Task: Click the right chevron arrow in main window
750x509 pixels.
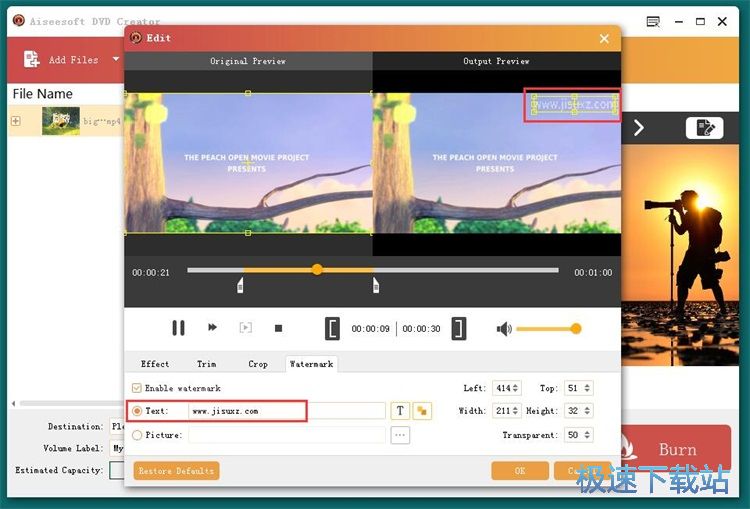Action: tap(639, 128)
